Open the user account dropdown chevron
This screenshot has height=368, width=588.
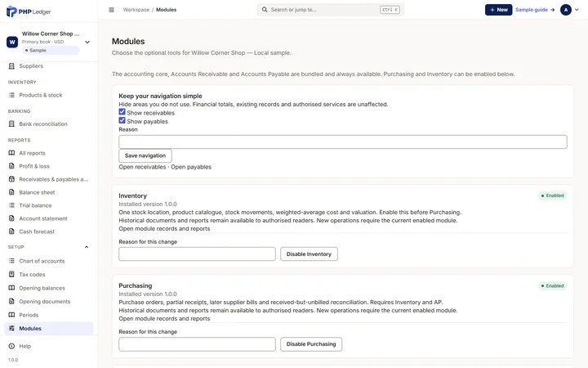pos(577,10)
